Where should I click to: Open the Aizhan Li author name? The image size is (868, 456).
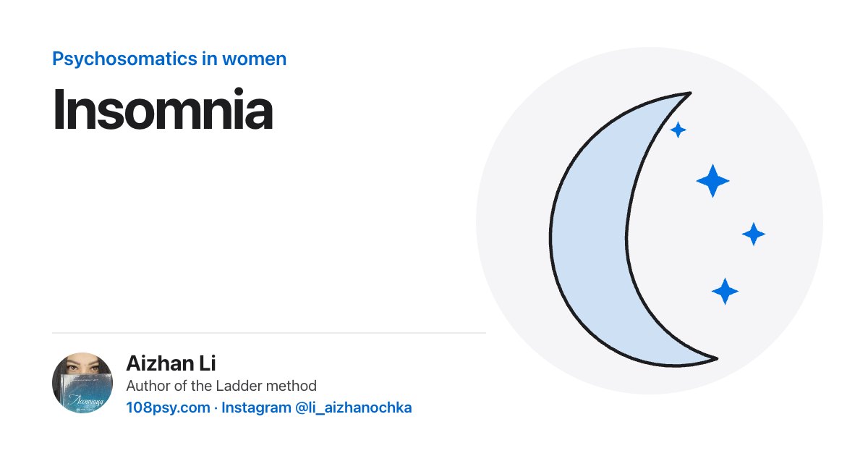[x=171, y=363]
